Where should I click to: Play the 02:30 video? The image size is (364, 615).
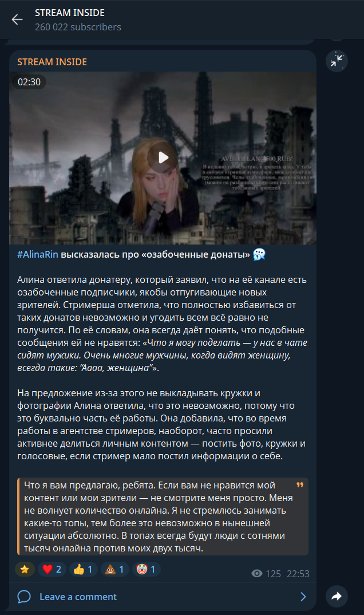point(163,157)
